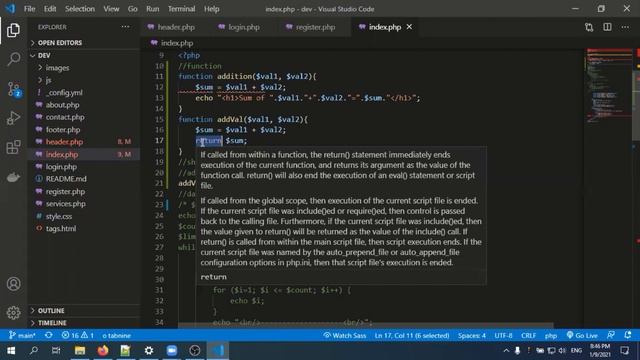Open header.php in explorer tree
This screenshot has width=640, height=360.
84,142
